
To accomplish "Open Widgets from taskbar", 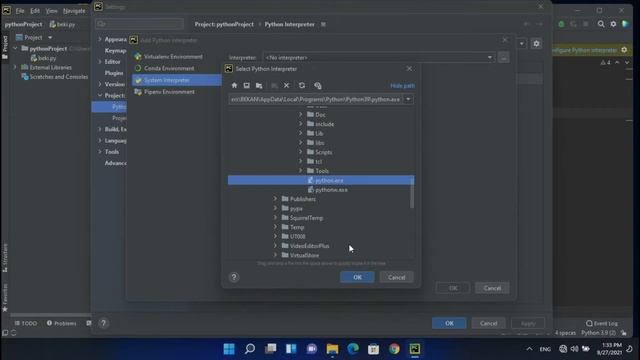I will pyautogui.click(x=291, y=349).
